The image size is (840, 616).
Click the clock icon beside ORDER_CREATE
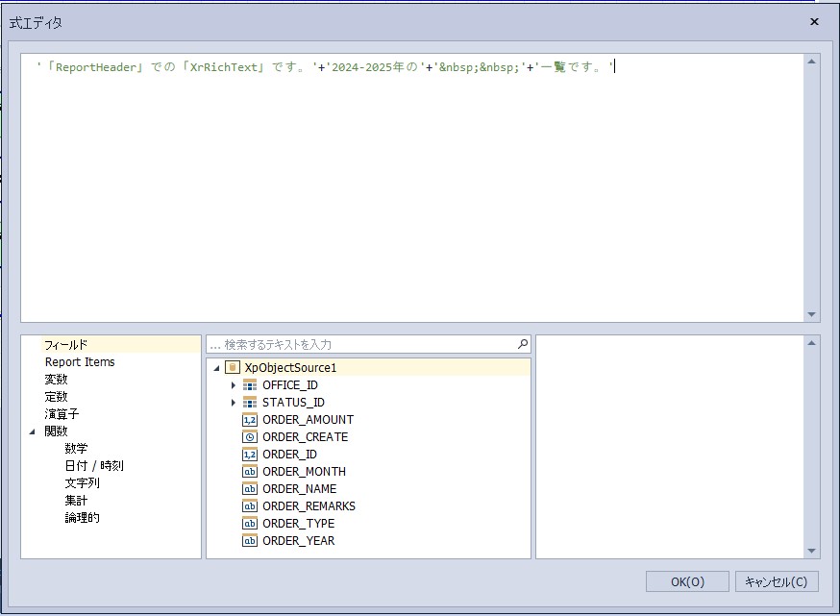point(250,437)
